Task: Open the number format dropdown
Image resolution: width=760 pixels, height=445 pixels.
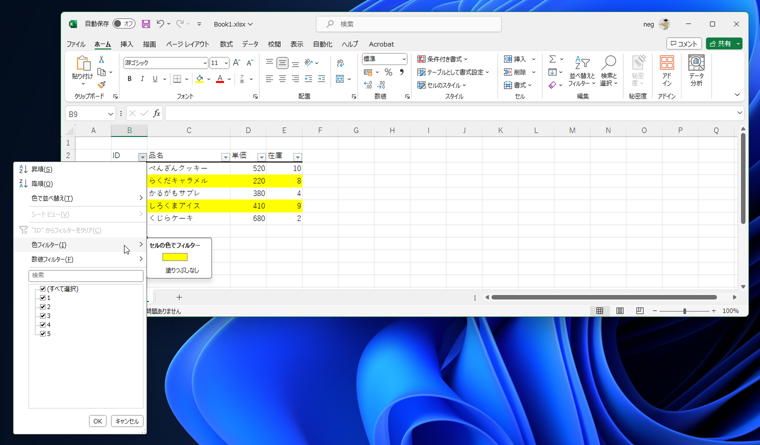Action: tap(404, 59)
